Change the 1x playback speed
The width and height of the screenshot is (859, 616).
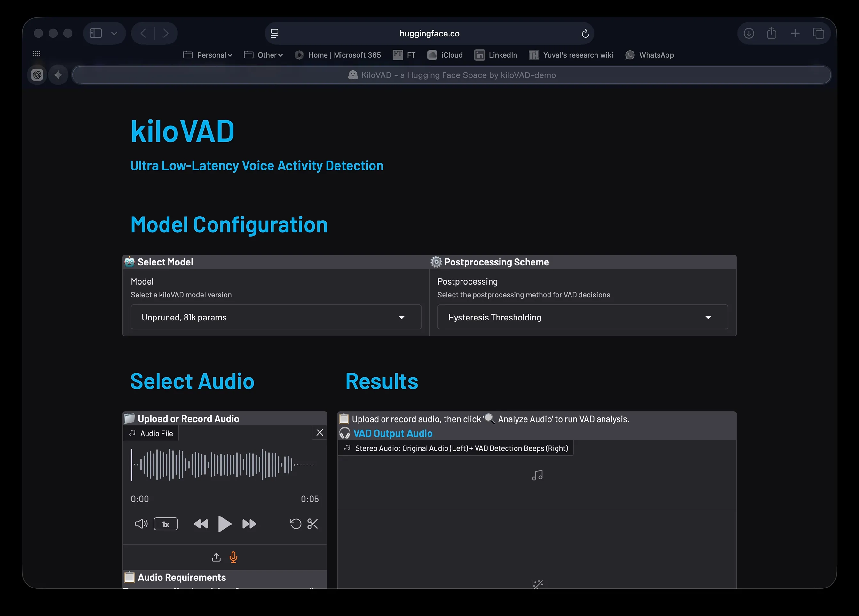click(166, 524)
